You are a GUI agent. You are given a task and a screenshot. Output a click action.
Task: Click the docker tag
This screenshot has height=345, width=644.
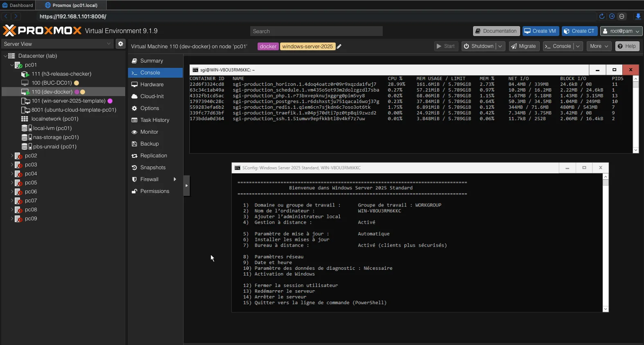[268, 47]
